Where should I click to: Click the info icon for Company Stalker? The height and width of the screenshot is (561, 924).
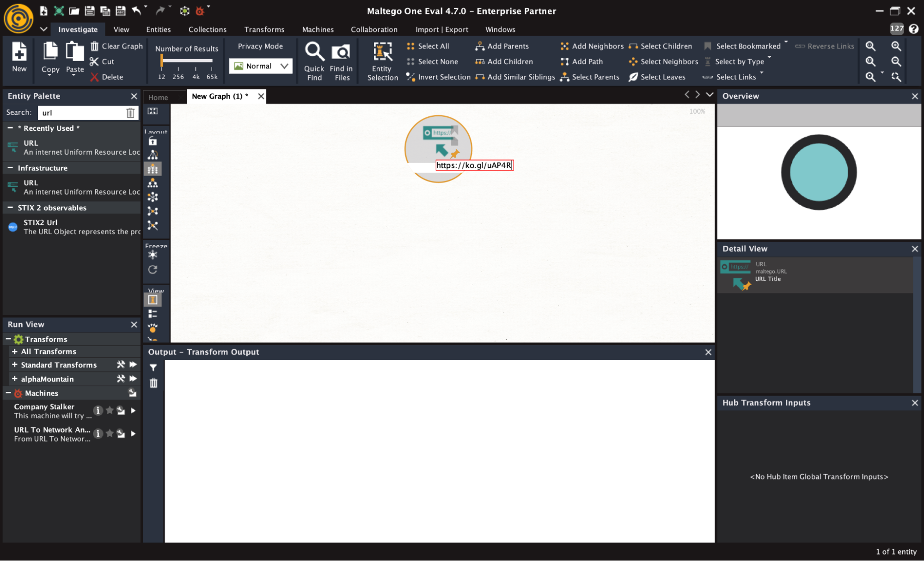pos(98,410)
